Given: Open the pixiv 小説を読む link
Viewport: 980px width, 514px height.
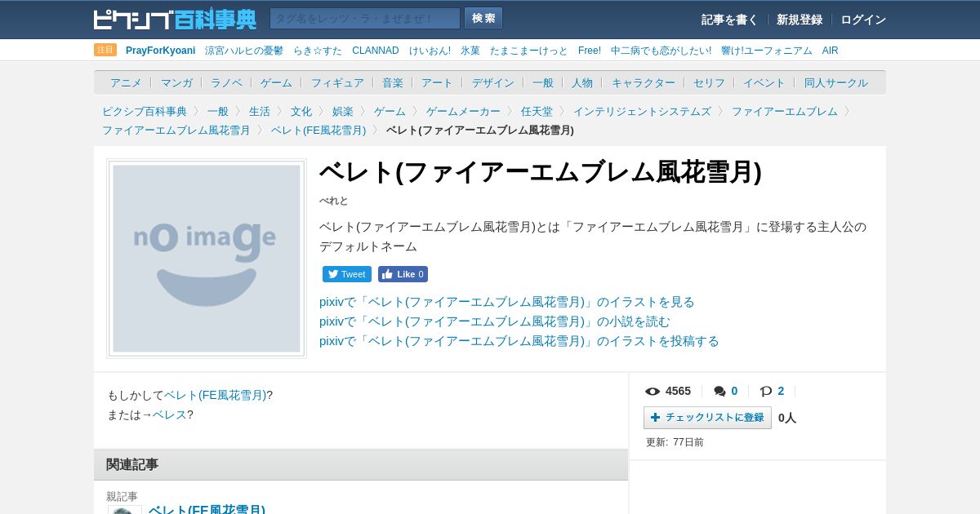Looking at the screenshot, I should 495,321.
